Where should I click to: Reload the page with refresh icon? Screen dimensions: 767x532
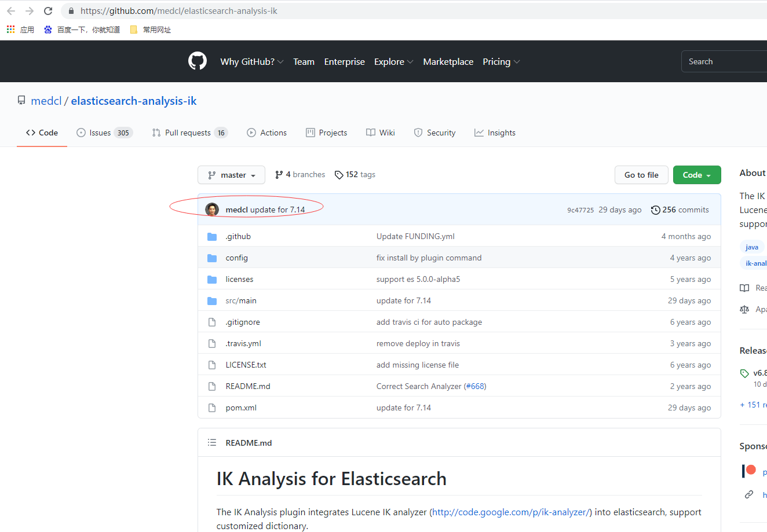pyautogui.click(x=48, y=11)
